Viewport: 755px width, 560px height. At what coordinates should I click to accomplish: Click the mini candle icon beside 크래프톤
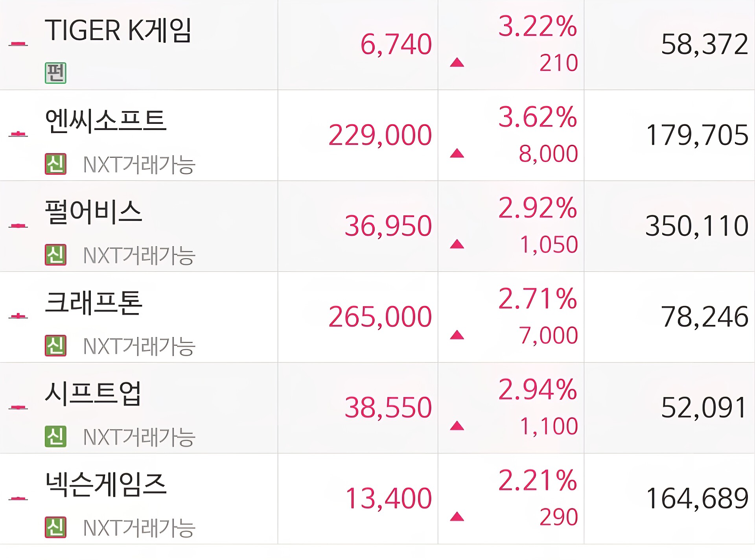pos(18,316)
